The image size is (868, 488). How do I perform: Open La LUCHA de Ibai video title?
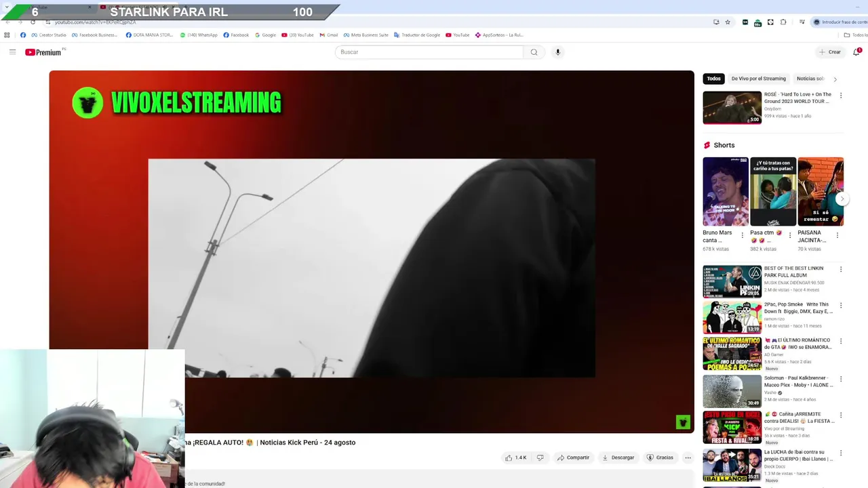[798, 455]
